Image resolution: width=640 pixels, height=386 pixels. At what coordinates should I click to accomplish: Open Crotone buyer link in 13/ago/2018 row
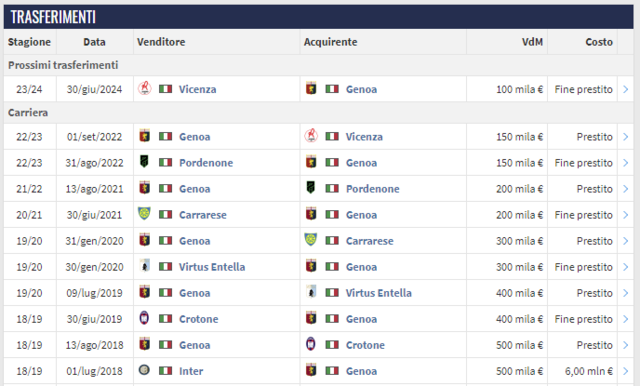pyautogui.click(x=365, y=345)
